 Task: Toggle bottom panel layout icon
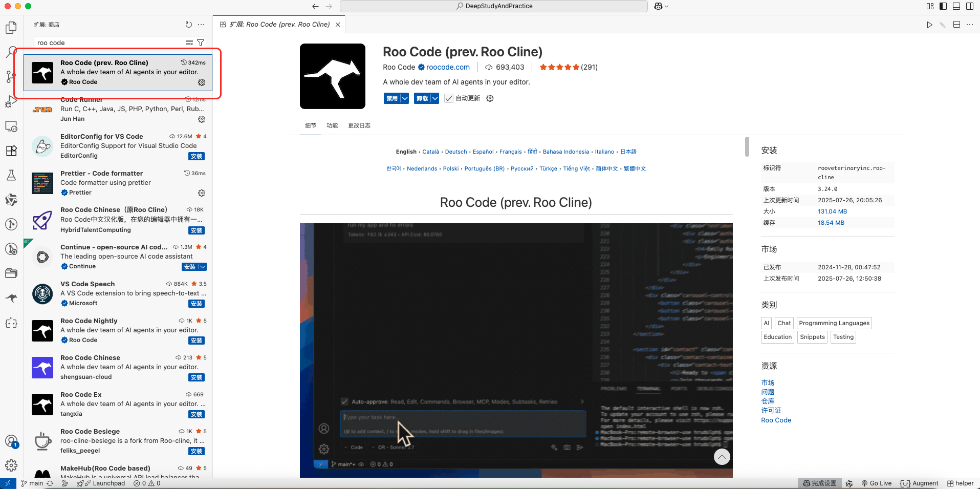click(x=956, y=6)
